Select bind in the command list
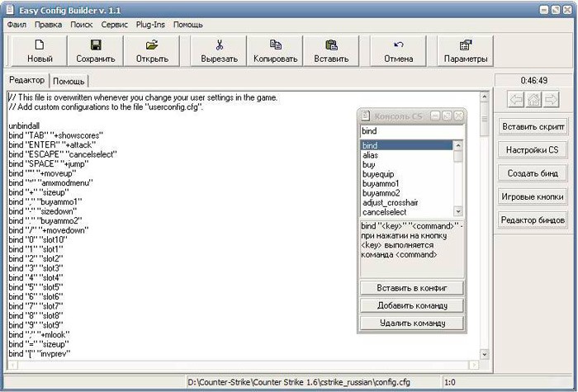 (406, 145)
